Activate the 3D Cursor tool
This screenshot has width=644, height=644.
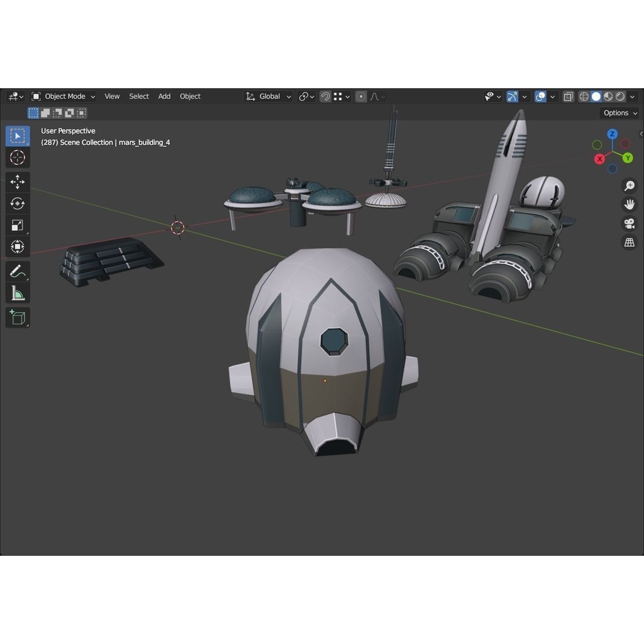(x=17, y=157)
